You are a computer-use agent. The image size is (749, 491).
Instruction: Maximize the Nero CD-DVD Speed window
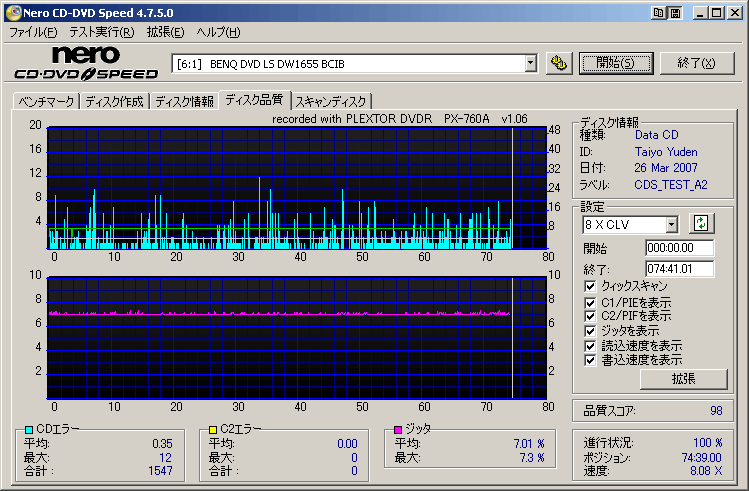[x=717, y=13]
